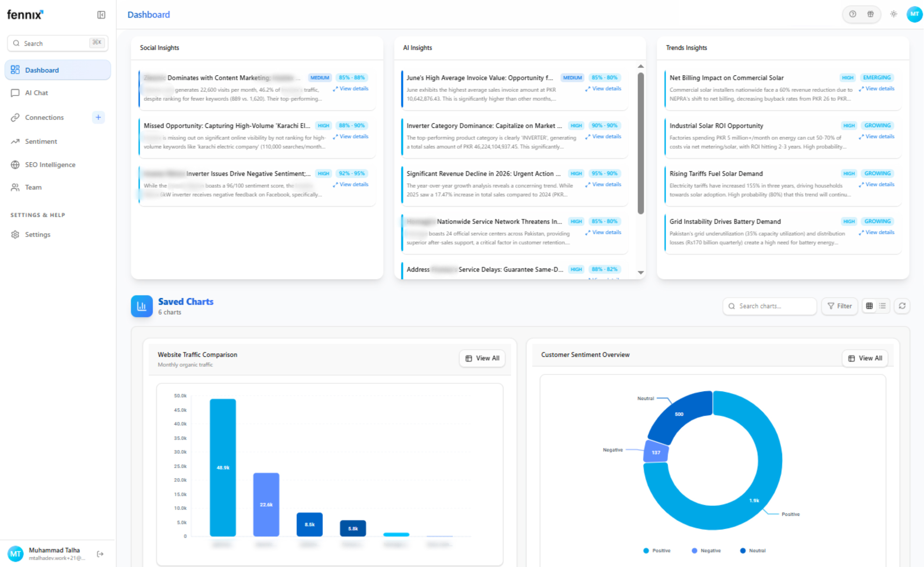This screenshot has height=567, width=924.
Task: Refresh the saved charts
Action: (x=902, y=306)
